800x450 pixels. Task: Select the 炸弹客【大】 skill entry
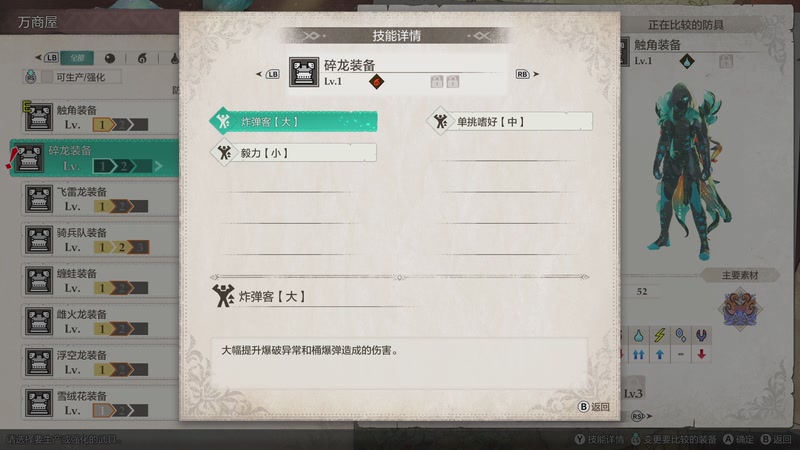294,121
